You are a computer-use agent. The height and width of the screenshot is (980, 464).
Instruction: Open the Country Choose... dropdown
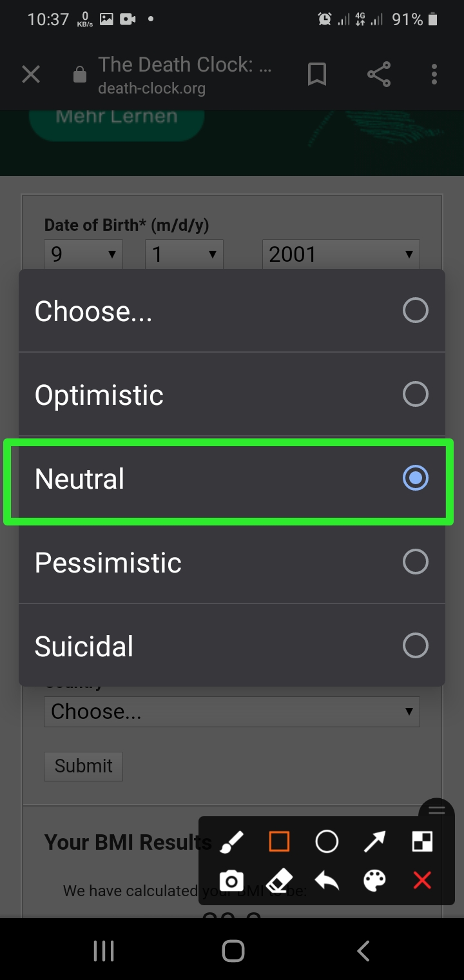point(231,712)
